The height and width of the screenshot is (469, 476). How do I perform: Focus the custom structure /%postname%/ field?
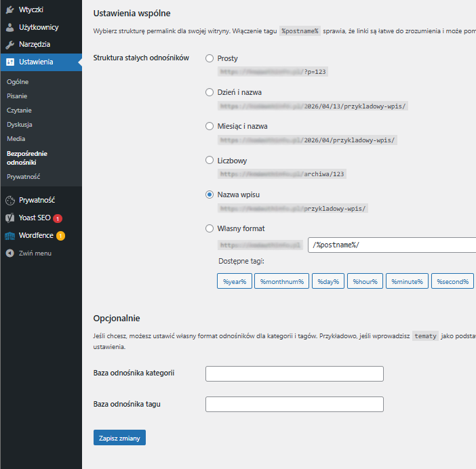(392, 245)
